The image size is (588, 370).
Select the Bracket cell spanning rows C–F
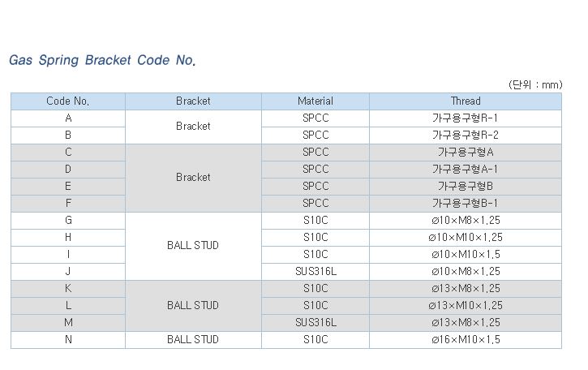click(193, 178)
